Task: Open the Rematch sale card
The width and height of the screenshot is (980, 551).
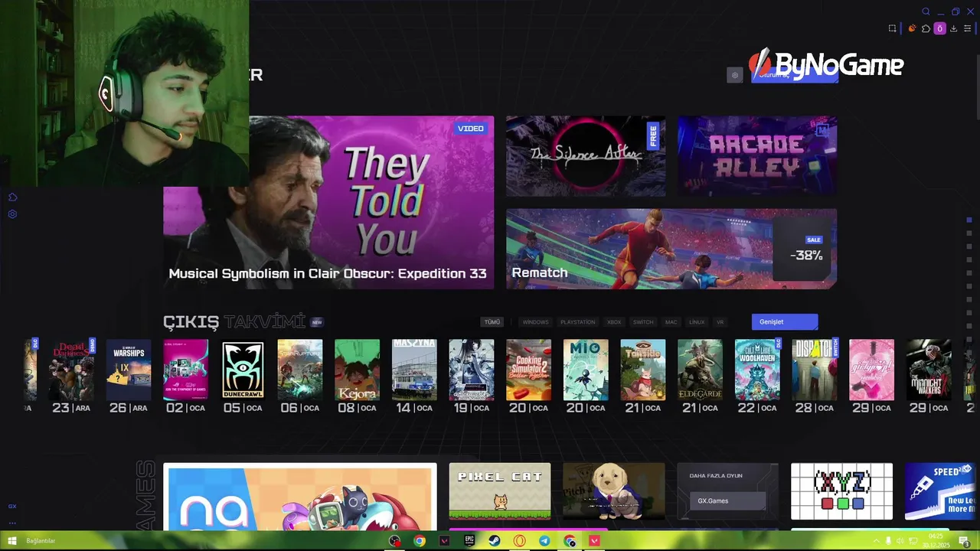Action: pyautogui.click(x=671, y=249)
